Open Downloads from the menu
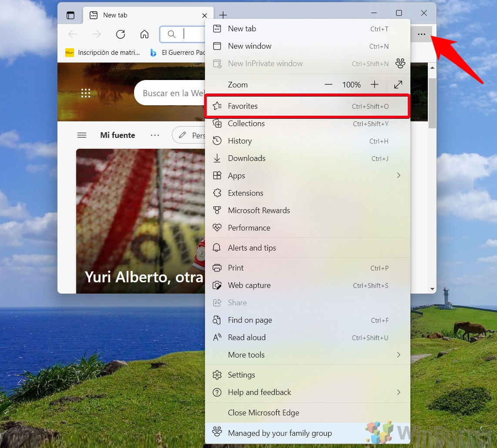This screenshot has width=497, height=448. (x=307, y=158)
